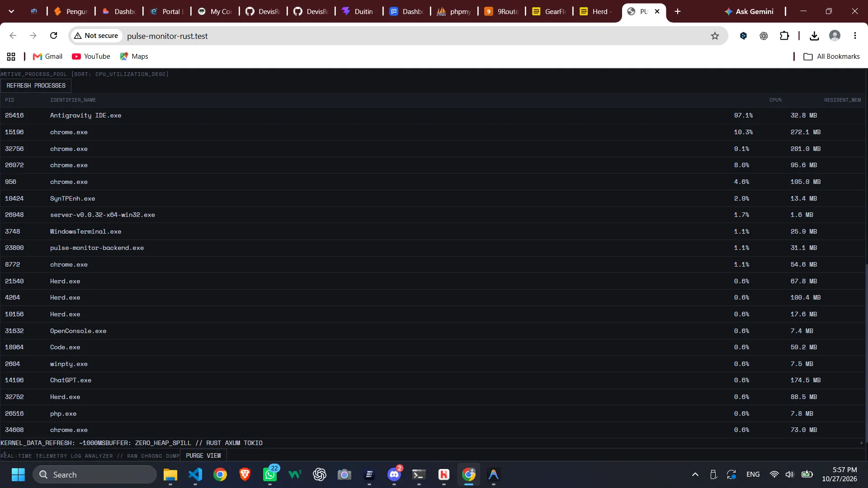The height and width of the screenshot is (488, 868).
Task: Click Ask Gemini button
Action: [749, 11]
